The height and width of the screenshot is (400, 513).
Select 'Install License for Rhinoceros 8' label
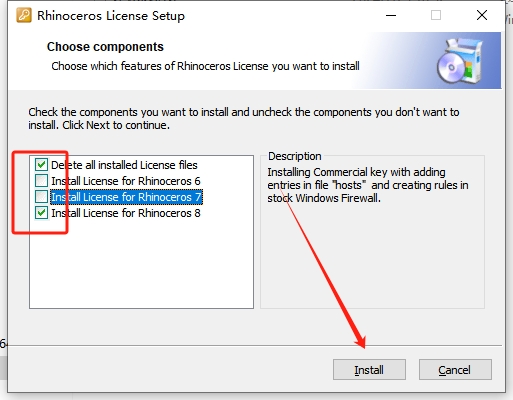point(126,213)
